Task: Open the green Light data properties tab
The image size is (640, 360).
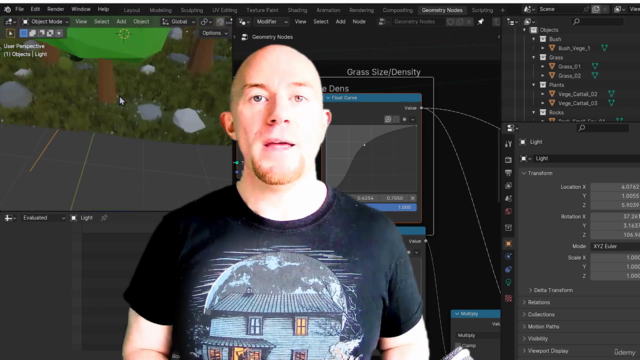Action: pyautogui.click(x=508, y=282)
